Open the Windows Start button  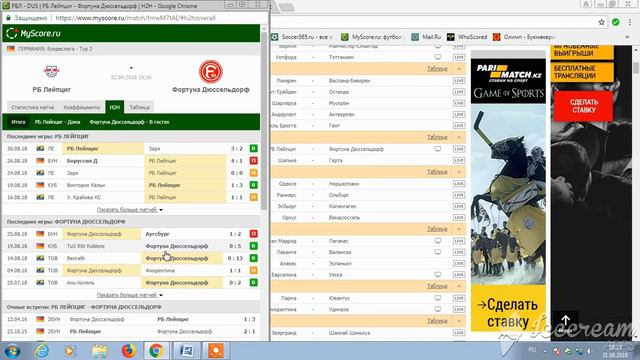(12, 351)
